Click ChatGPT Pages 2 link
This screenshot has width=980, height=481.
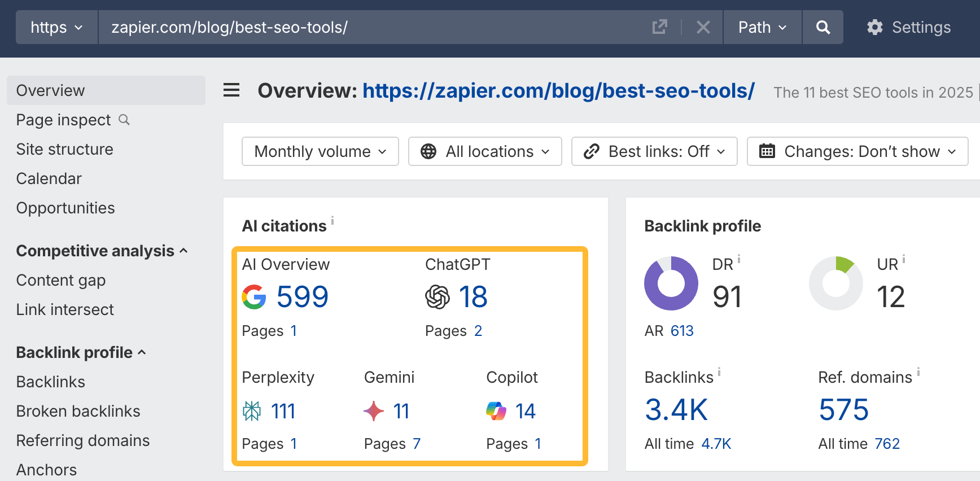[478, 331]
